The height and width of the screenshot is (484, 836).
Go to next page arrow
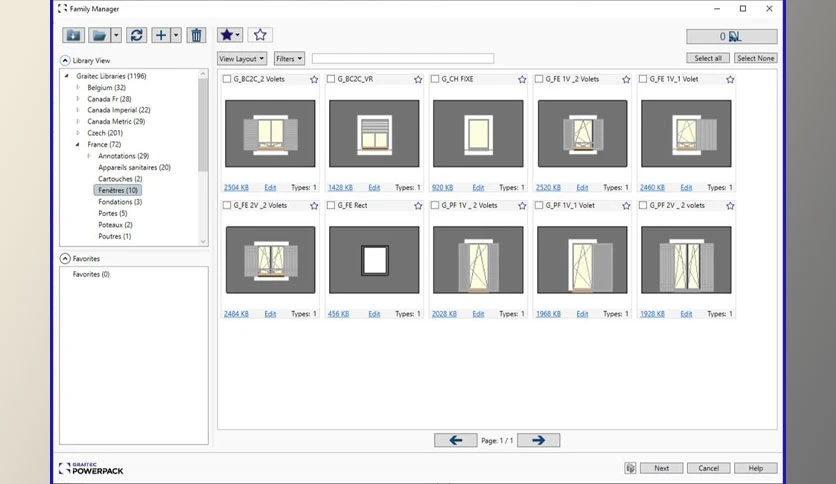538,440
